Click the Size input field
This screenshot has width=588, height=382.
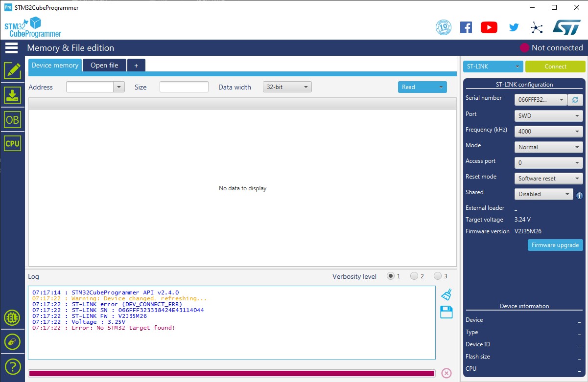point(184,87)
